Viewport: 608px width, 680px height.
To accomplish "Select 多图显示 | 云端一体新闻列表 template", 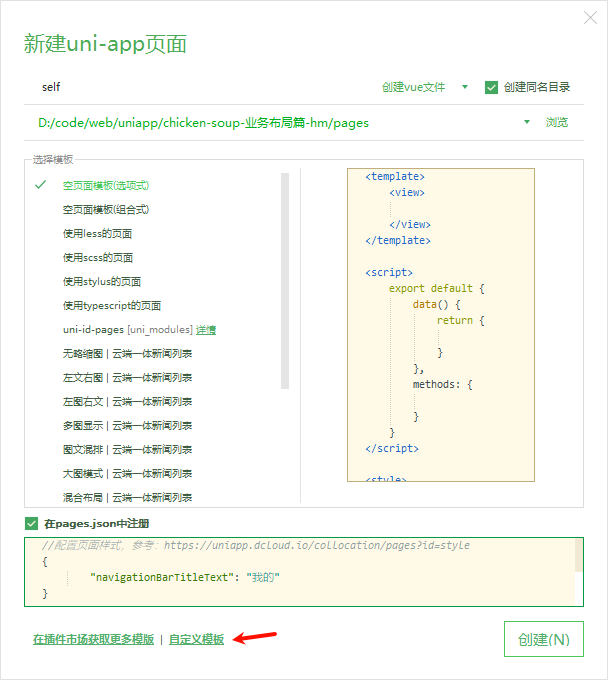I will click(x=127, y=426).
